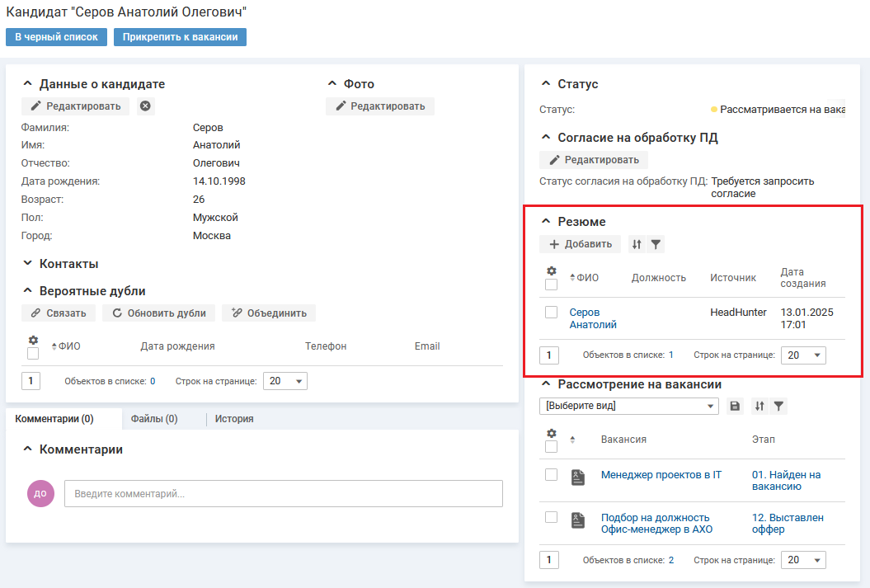Open gear settings in Вероятные дубли table
The height and width of the screenshot is (588, 870).
(33, 340)
